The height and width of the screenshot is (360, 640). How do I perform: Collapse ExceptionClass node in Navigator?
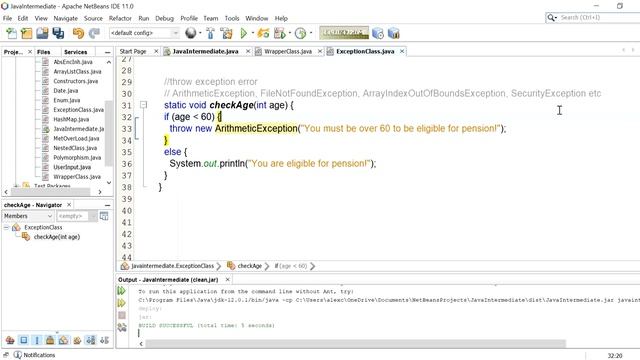point(6,227)
